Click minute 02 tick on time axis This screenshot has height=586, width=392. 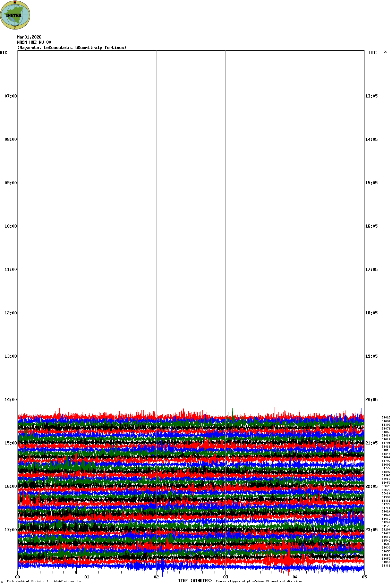(156, 577)
